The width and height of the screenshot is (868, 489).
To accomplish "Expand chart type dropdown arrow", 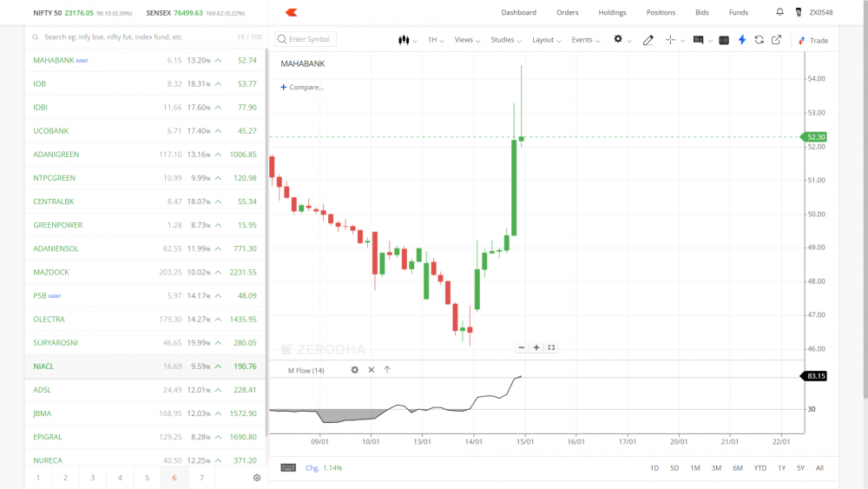I will point(415,41).
